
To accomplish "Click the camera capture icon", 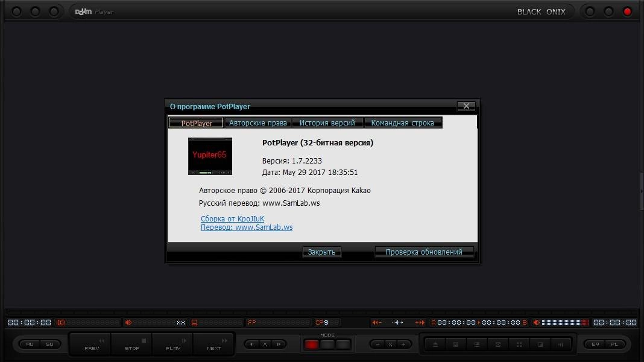I will pyautogui.click(x=498, y=345).
